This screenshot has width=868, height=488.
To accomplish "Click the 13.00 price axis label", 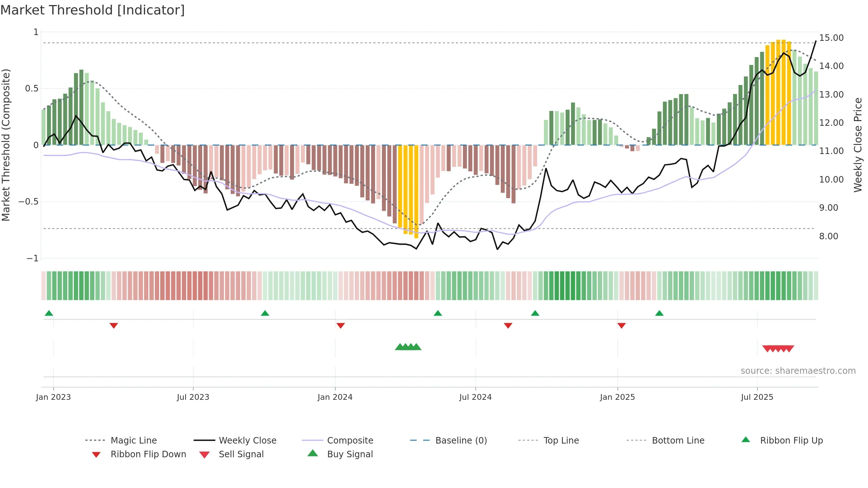I will coord(831,94).
